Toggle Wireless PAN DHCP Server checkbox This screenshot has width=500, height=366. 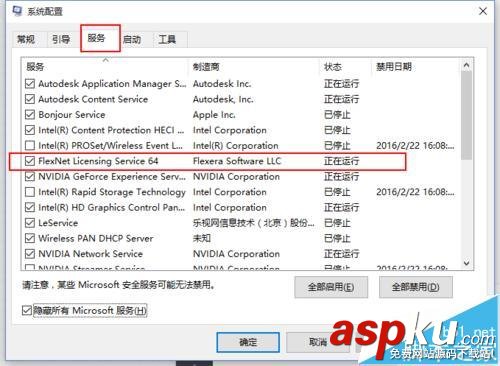(30, 238)
